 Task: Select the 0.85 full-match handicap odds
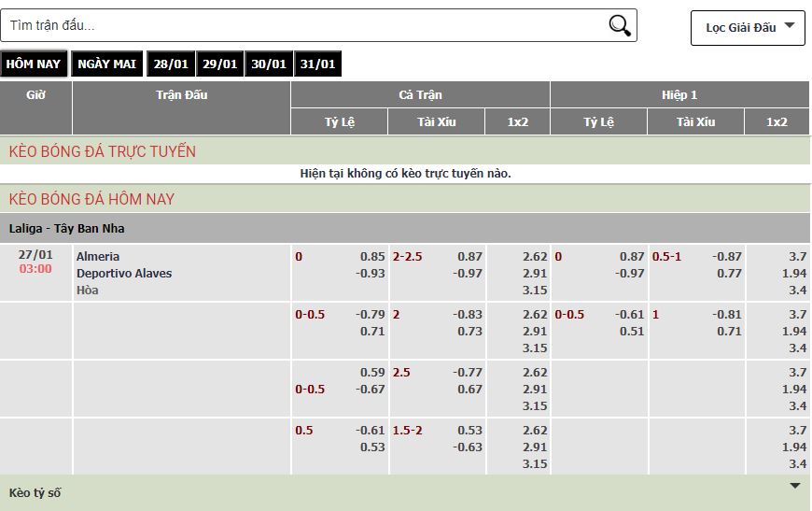tap(372, 257)
